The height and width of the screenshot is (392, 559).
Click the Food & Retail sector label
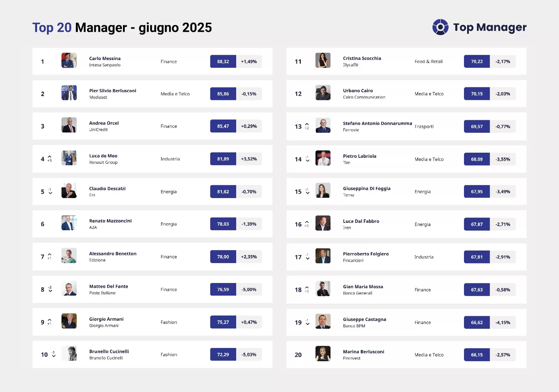coord(428,61)
